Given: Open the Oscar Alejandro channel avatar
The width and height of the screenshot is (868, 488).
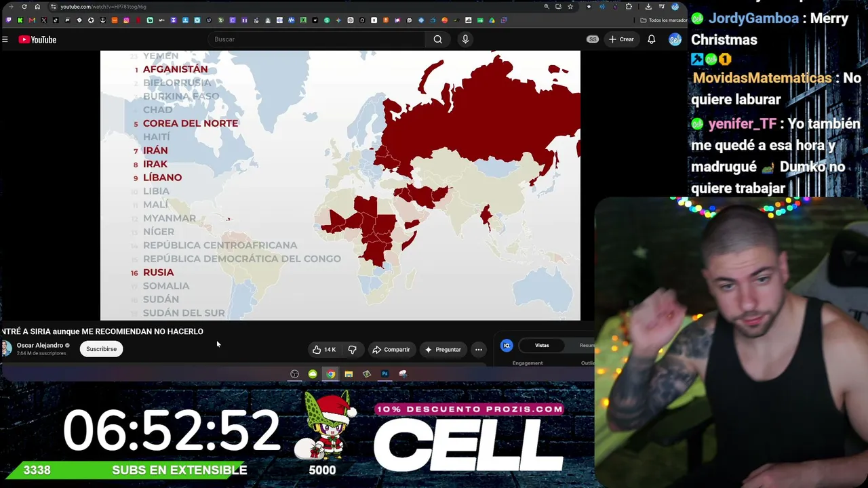Looking at the screenshot, I should point(6,349).
